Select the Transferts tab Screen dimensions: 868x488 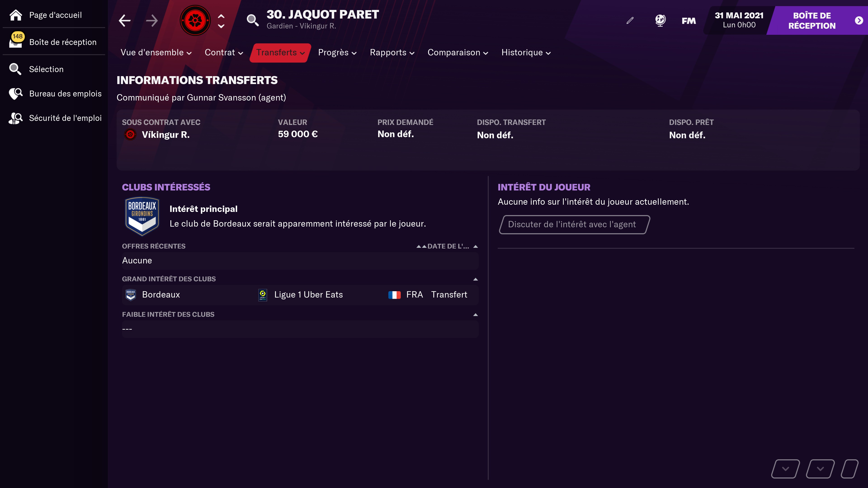click(x=280, y=53)
